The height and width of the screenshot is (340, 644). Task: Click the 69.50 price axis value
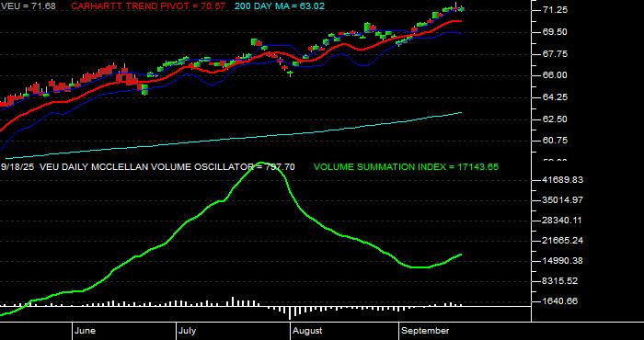(x=555, y=32)
